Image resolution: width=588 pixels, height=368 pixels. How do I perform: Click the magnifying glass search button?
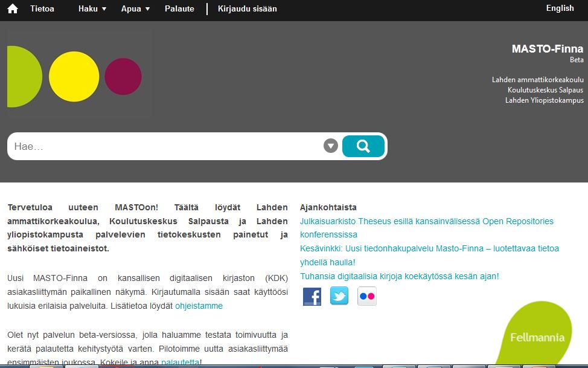pos(363,146)
